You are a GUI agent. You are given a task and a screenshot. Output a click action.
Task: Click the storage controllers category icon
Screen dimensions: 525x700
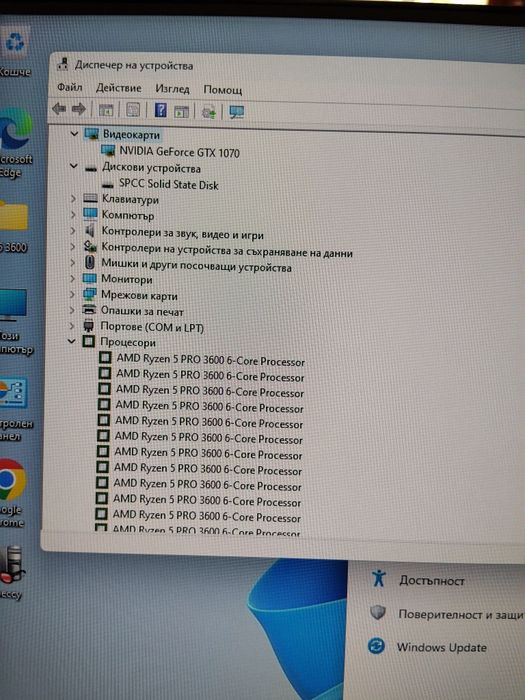pos(90,246)
